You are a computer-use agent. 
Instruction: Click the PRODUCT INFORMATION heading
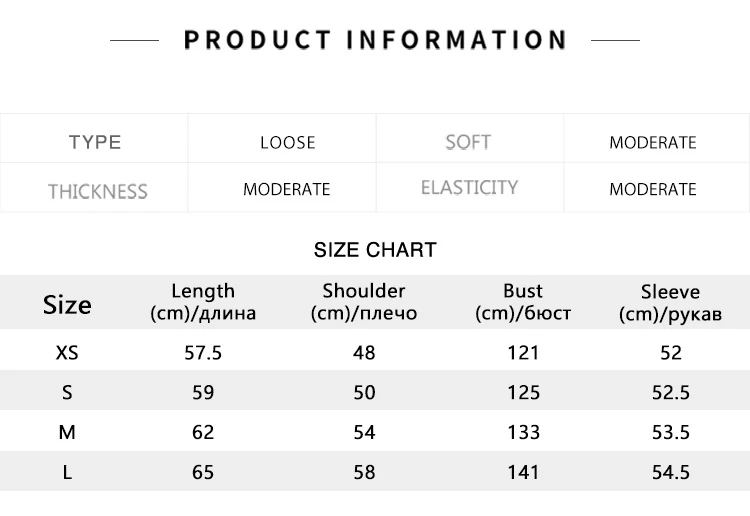(x=375, y=41)
